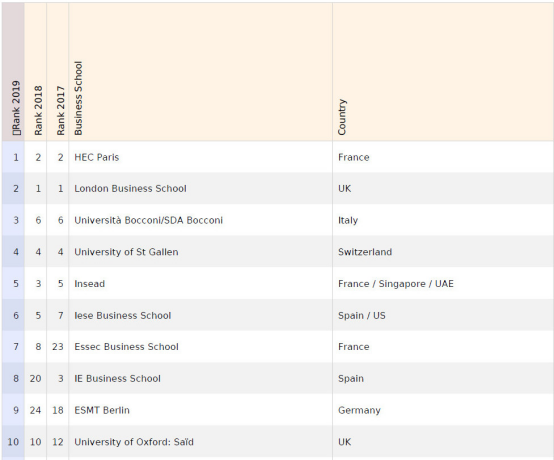Image resolution: width=554 pixels, height=460 pixels.
Task: Click Essec Business School name
Action: coord(126,347)
